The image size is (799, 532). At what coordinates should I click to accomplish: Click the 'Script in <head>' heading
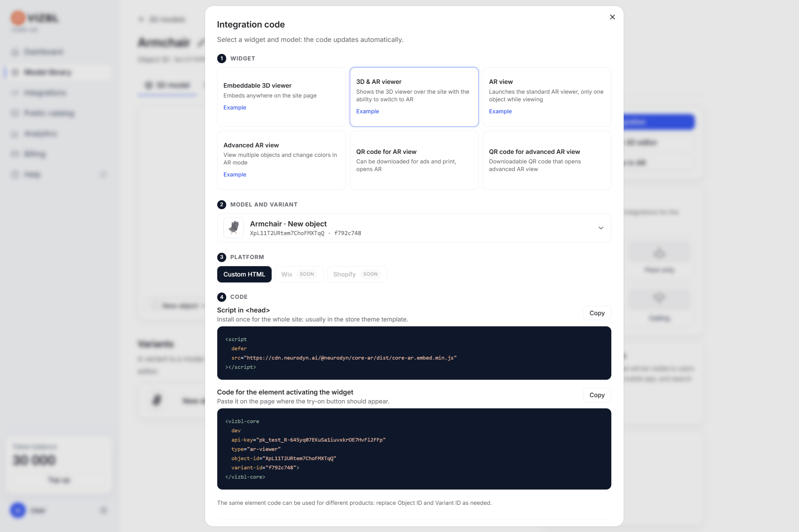coord(243,310)
